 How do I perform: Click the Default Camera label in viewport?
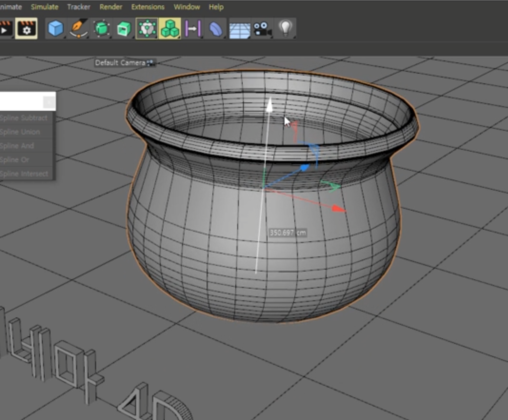point(120,63)
